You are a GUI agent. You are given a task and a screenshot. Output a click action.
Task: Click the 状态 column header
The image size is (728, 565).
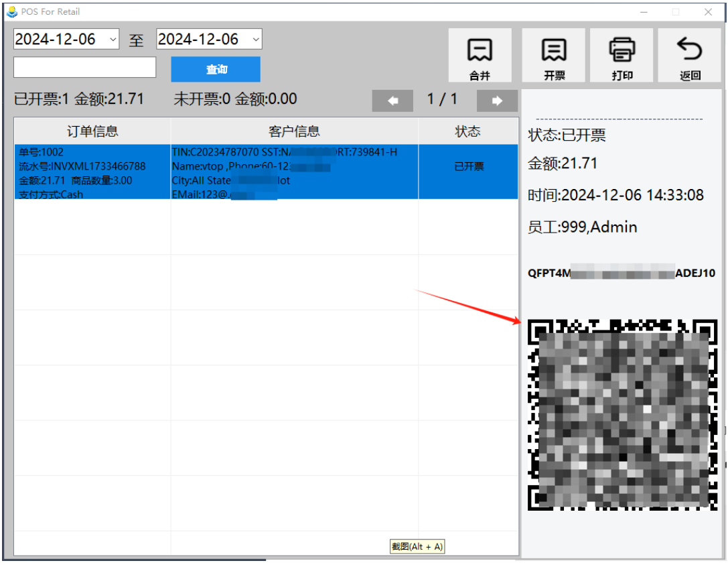point(468,131)
